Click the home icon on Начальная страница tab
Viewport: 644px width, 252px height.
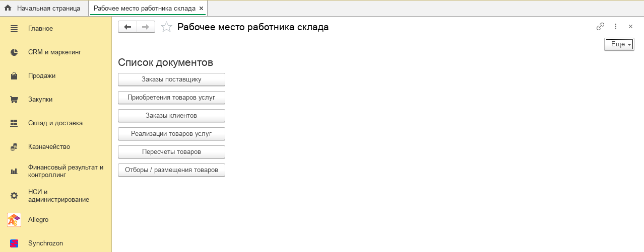click(x=8, y=8)
